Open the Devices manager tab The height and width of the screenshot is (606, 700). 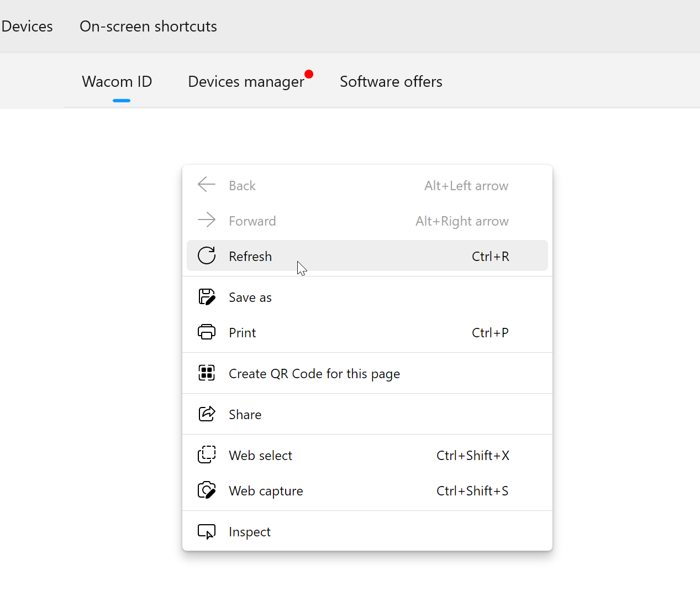[x=246, y=82]
